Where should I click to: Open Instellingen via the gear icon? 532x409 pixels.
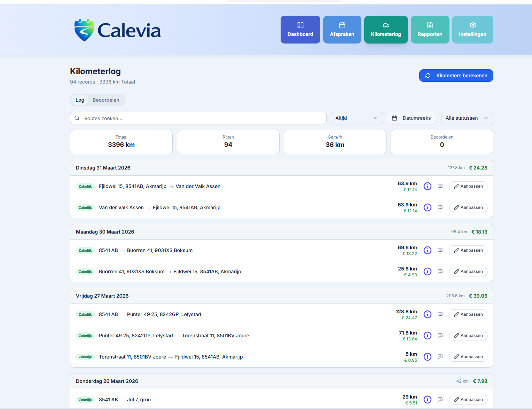point(472,25)
